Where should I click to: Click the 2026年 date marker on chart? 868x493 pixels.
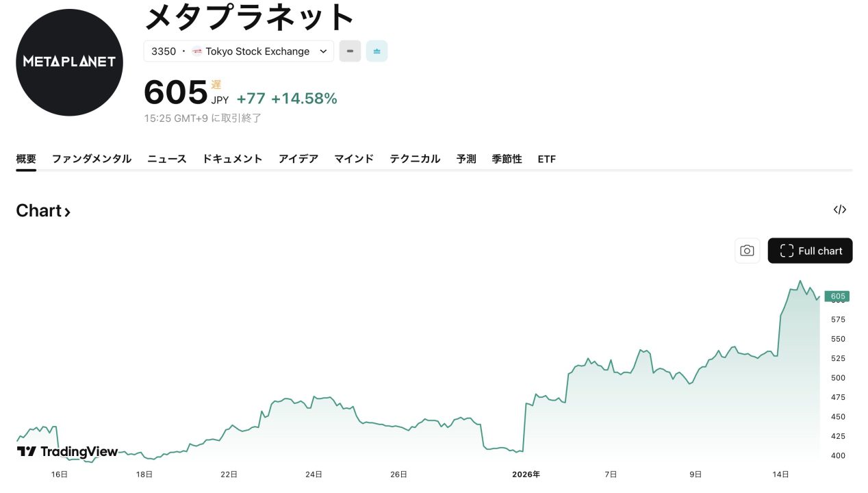526,474
